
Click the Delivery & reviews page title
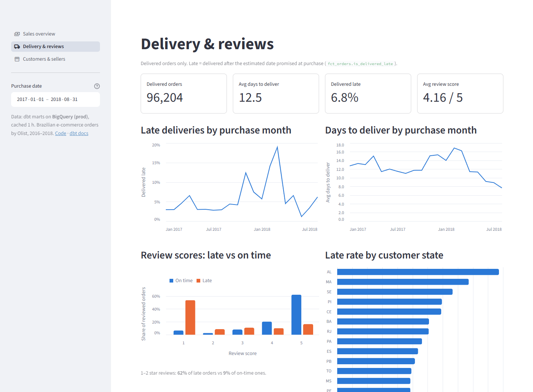tap(207, 44)
